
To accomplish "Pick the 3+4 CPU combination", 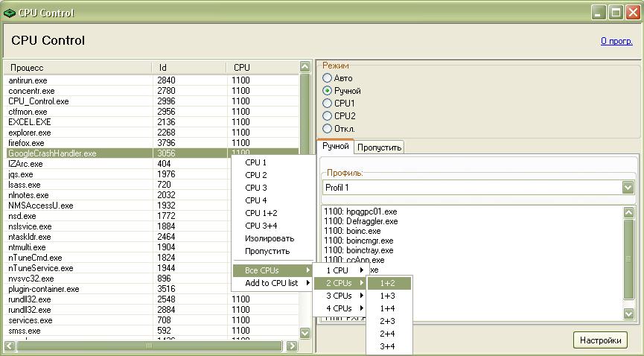I will coord(388,346).
